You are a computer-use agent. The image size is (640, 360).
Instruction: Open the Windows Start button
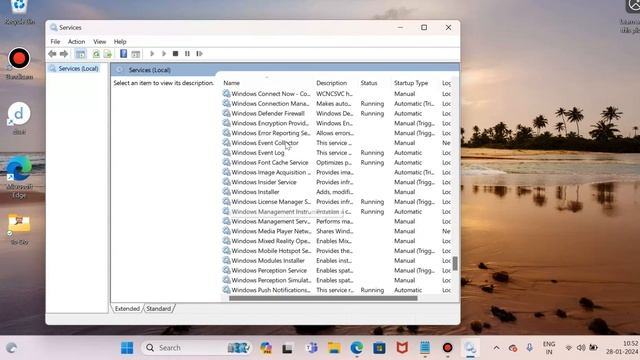pyautogui.click(x=127, y=348)
